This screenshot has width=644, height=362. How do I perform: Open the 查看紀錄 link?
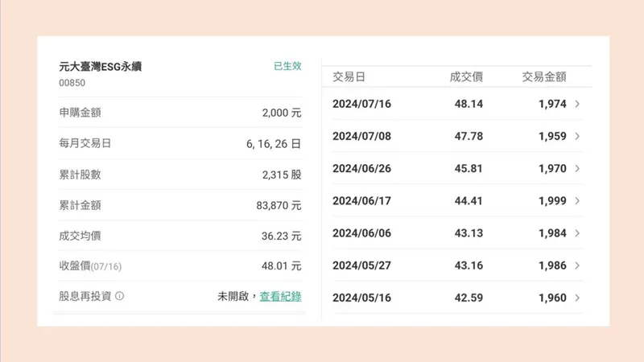[x=280, y=296]
